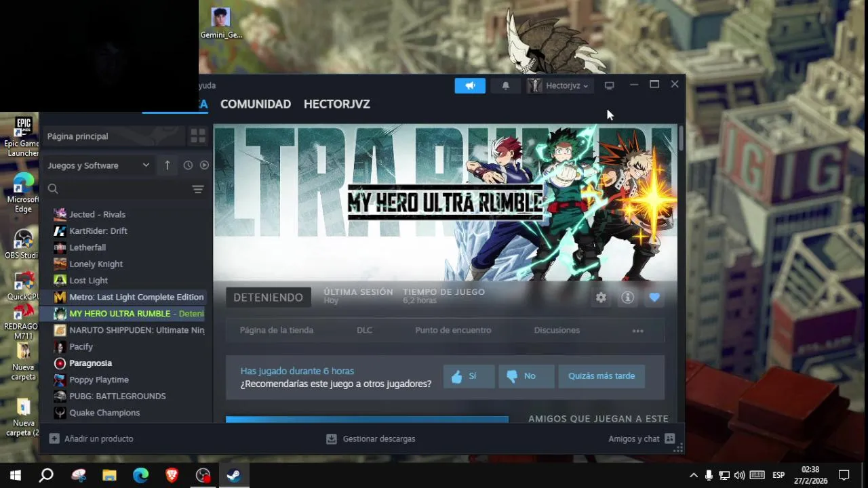Open the DLC tab
Viewport: 868px width, 488px height.
coord(364,330)
